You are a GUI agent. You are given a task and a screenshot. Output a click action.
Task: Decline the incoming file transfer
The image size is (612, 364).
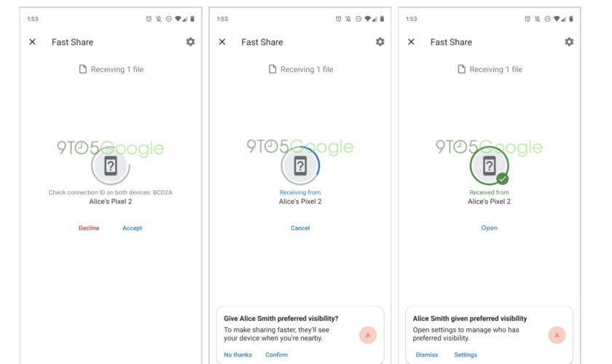89,228
